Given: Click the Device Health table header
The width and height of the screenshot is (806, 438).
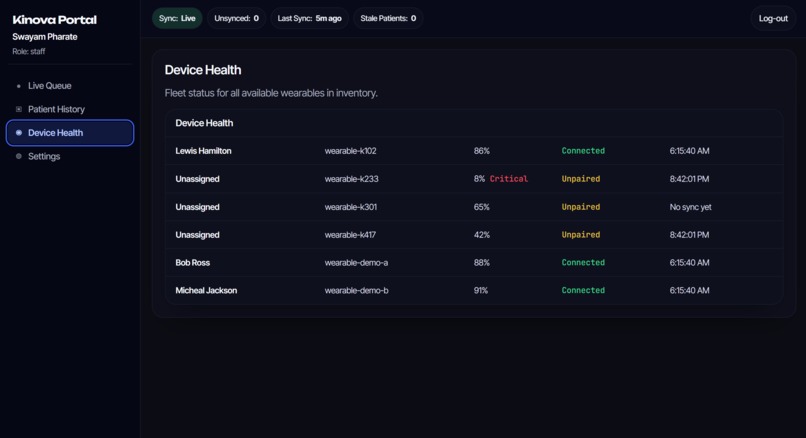Looking at the screenshot, I should (204, 123).
